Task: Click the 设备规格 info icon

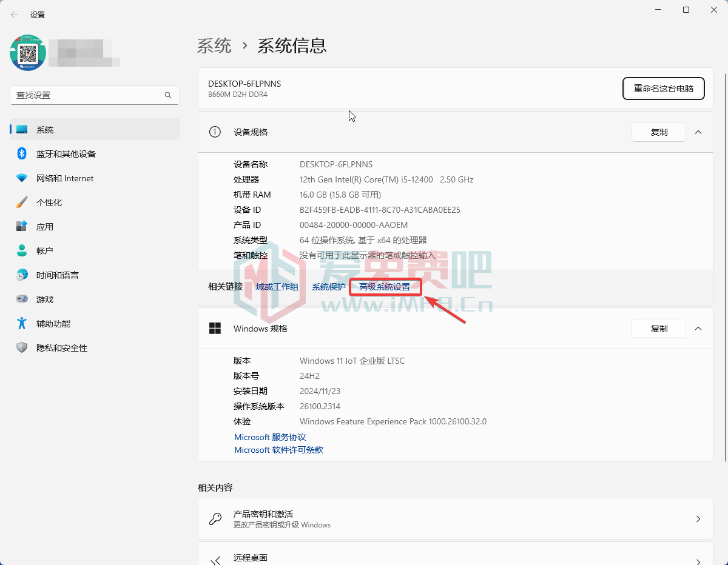Action: click(215, 132)
